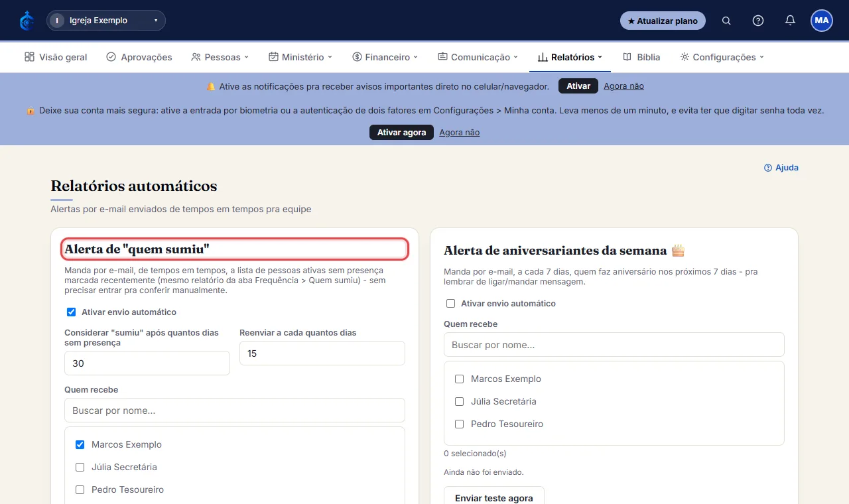Expand the Configurações menu
849x504 pixels.
pos(722,57)
